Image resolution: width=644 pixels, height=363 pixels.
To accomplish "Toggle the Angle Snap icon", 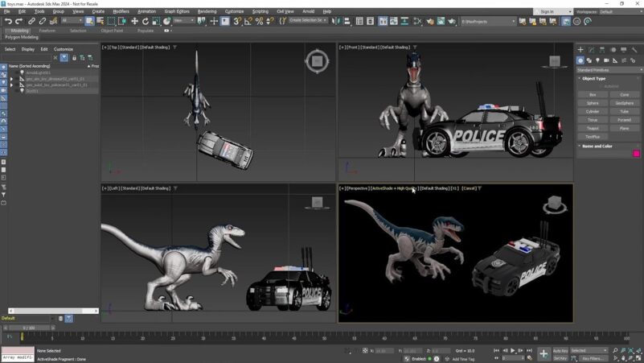I will point(248,21).
